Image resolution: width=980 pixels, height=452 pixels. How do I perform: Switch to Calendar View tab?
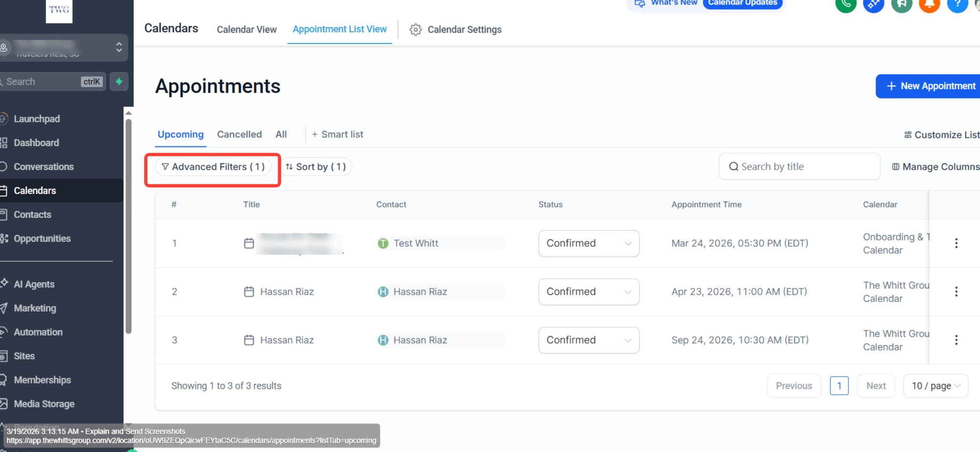246,30
